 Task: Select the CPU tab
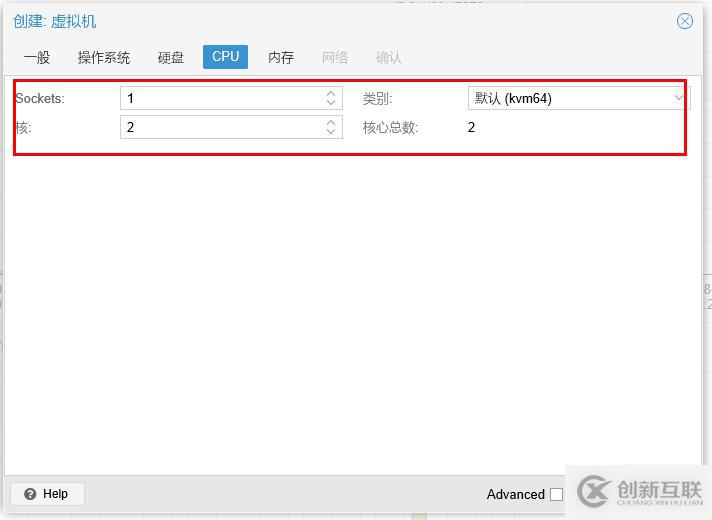(x=225, y=57)
